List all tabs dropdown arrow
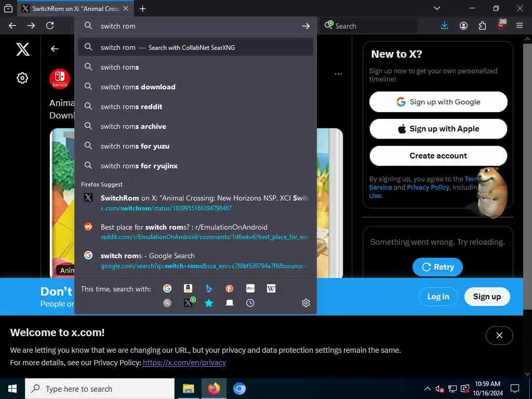532x399 pixels. coord(437,8)
